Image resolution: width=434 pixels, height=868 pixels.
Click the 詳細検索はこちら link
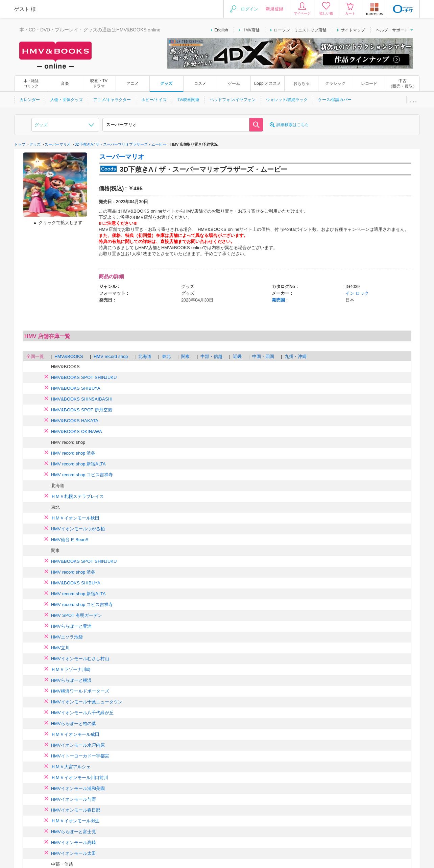292,125
